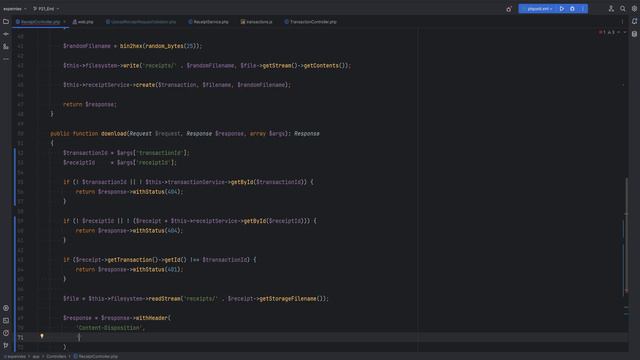Click the error and warning inspection counter

607,32
